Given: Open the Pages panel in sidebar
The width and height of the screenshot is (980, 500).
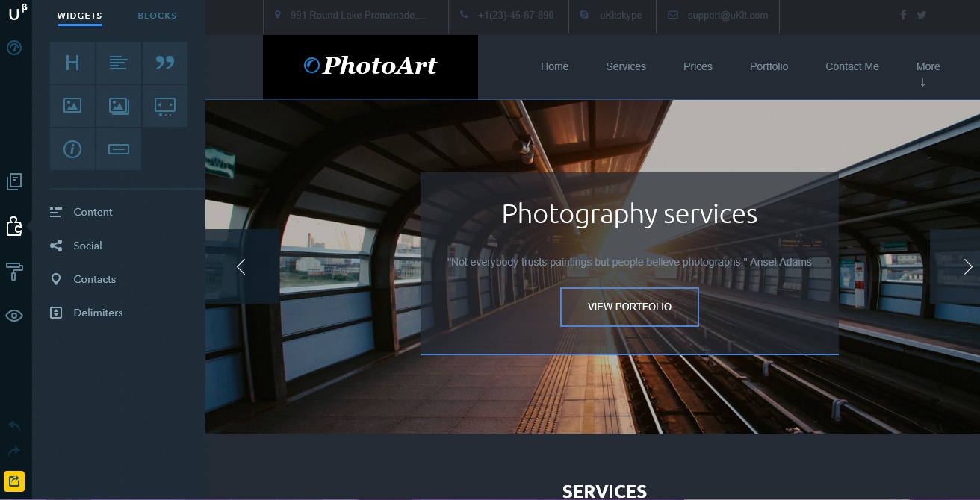Looking at the screenshot, I should [x=14, y=181].
